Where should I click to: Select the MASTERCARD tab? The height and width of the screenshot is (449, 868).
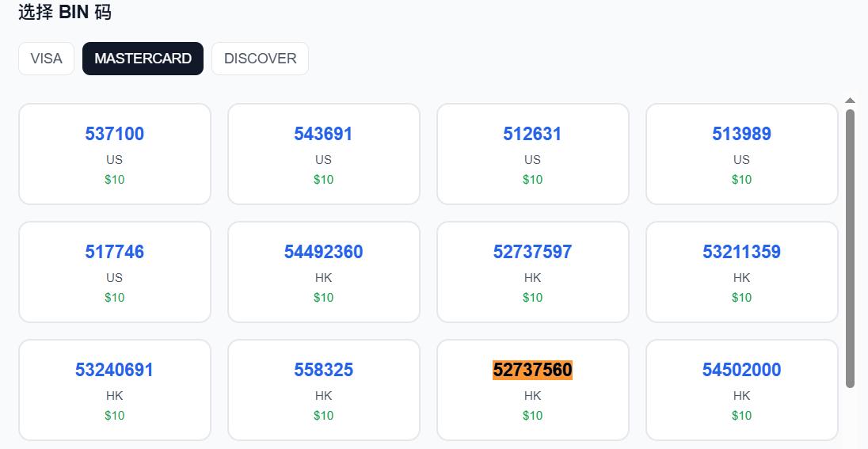pyautogui.click(x=143, y=59)
